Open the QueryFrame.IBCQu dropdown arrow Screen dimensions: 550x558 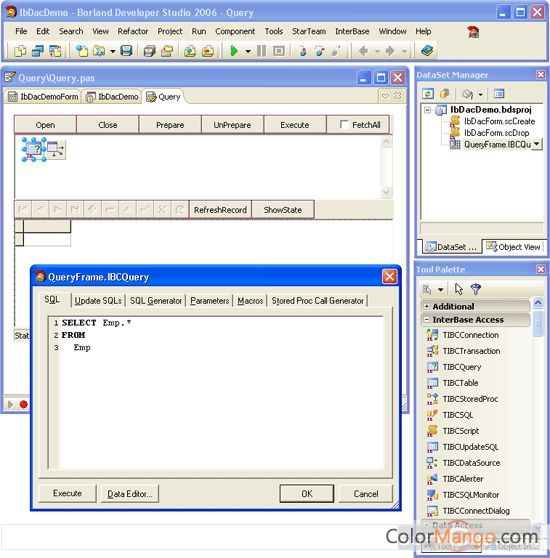point(536,144)
